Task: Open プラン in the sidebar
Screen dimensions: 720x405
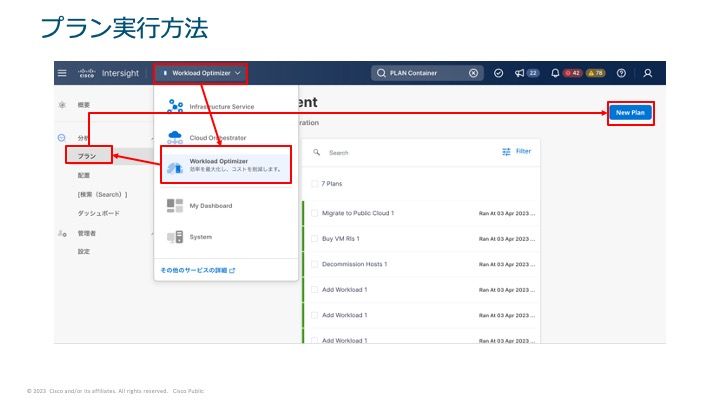Action: click(x=87, y=156)
